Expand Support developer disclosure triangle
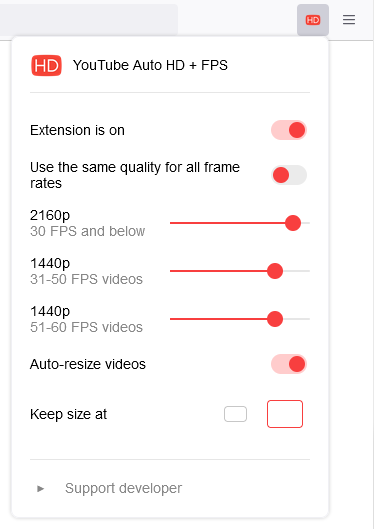The width and height of the screenshot is (374, 529). (x=40, y=488)
